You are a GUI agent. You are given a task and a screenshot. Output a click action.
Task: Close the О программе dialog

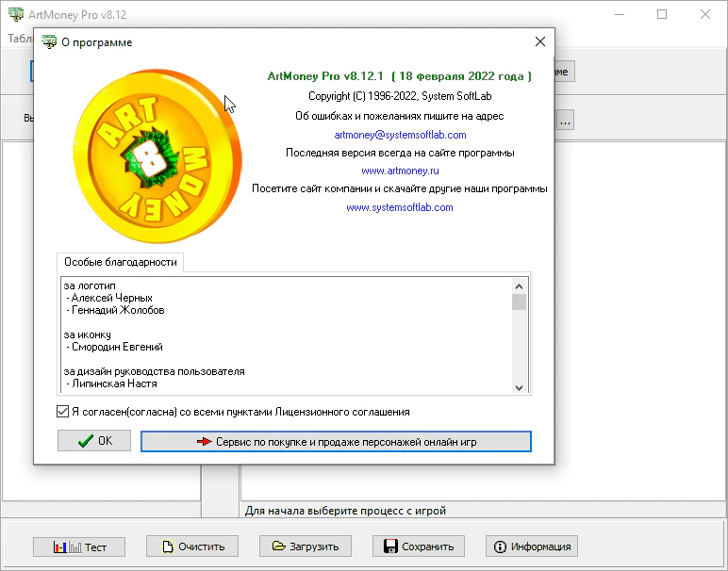point(540,42)
